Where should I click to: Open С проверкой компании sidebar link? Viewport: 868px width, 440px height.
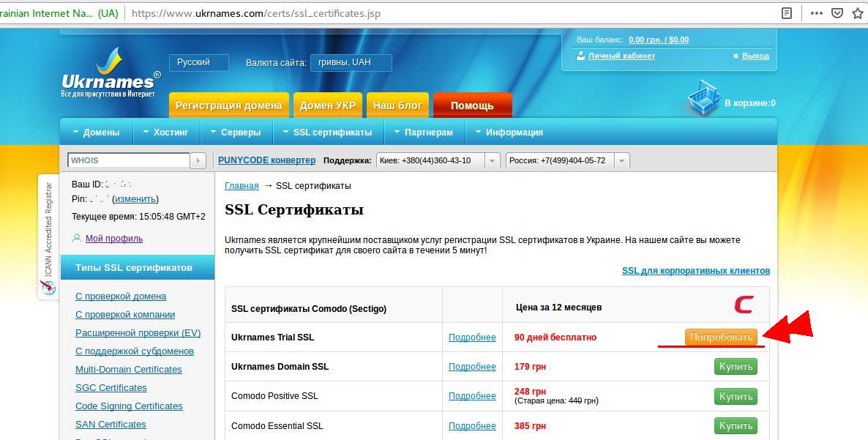(125, 314)
